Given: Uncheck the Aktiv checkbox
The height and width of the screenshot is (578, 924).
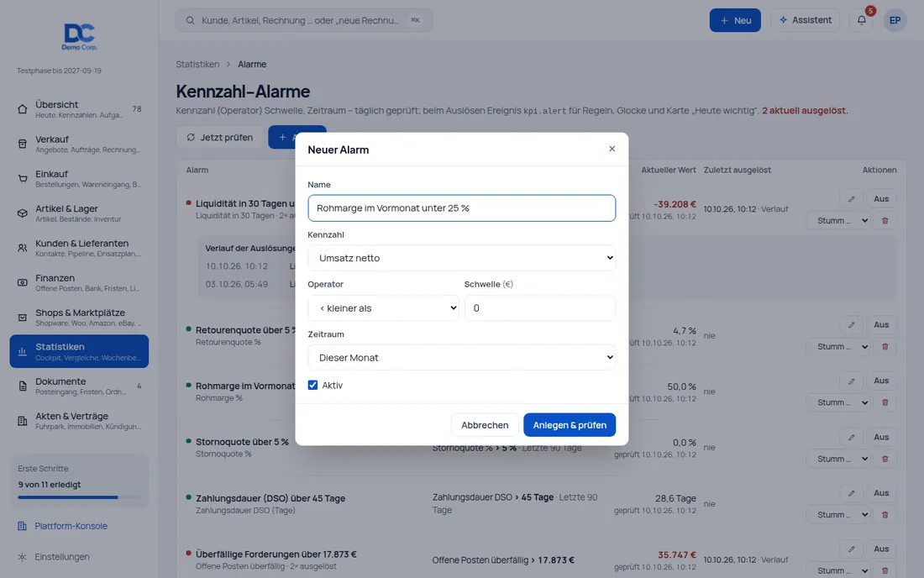Looking at the screenshot, I should click(313, 386).
